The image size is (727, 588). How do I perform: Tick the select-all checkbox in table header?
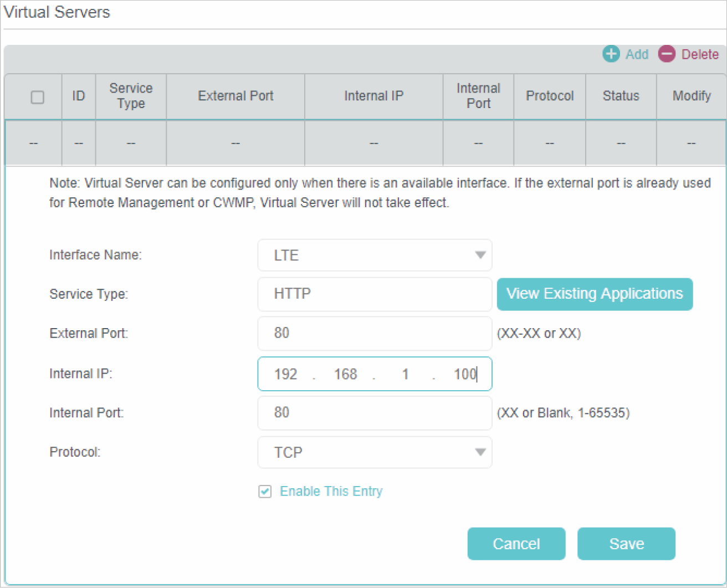click(x=37, y=97)
